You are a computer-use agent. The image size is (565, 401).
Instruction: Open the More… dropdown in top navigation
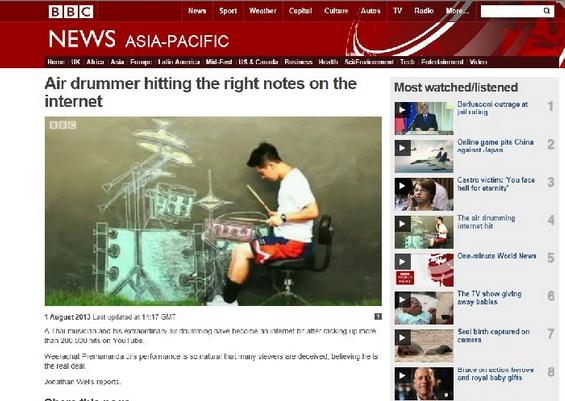(457, 11)
